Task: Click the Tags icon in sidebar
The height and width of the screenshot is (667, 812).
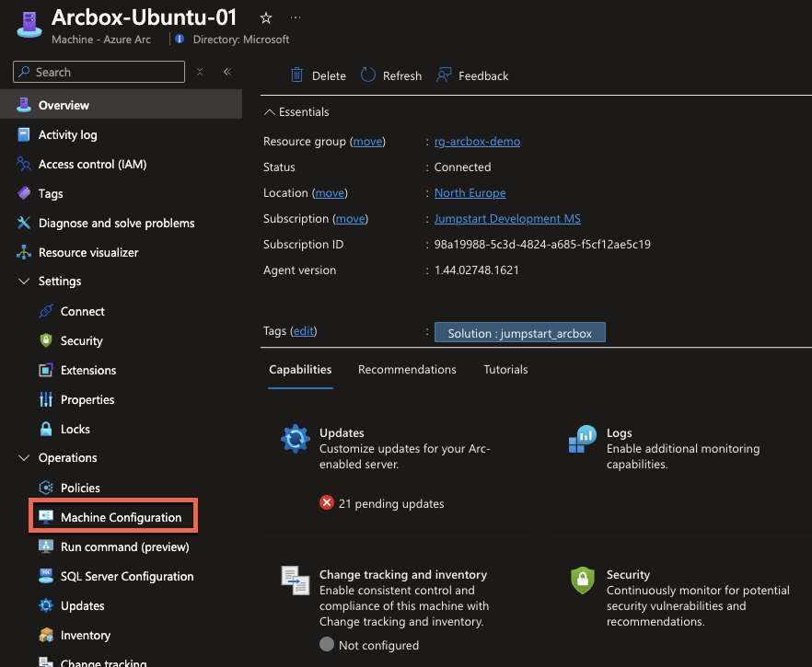Action: (x=24, y=193)
